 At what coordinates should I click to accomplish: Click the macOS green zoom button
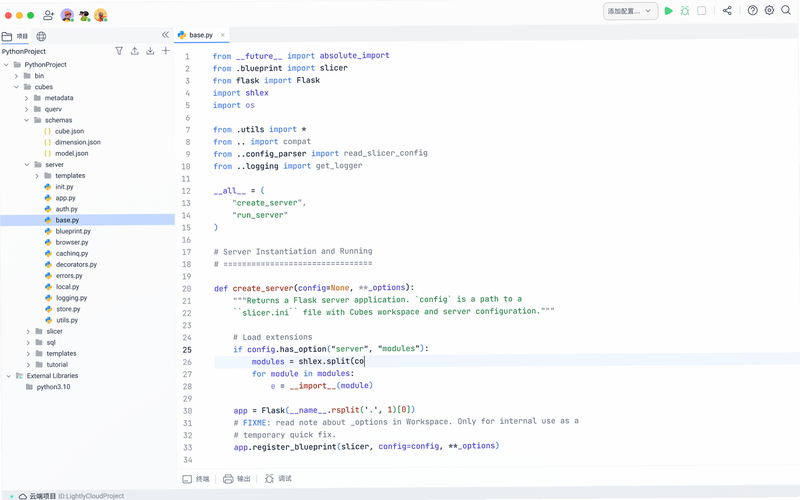pyautogui.click(x=31, y=15)
